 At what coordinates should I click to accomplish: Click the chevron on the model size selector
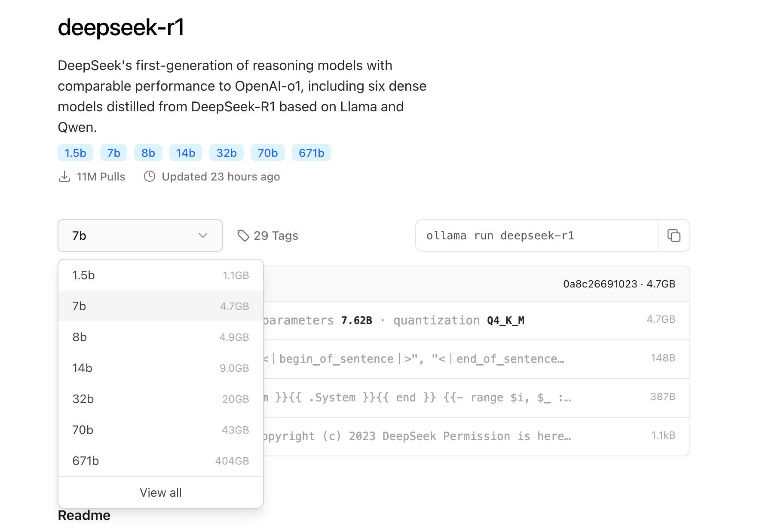[x=202, y=235]
